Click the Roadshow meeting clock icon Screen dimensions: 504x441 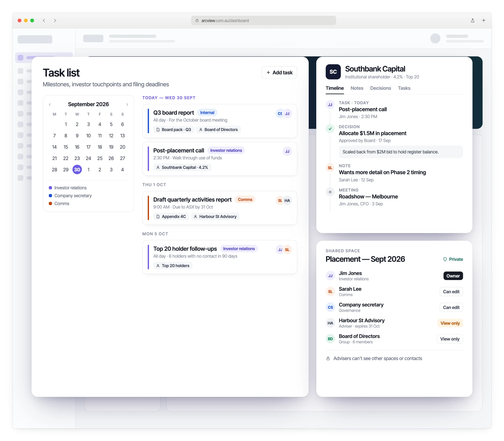pyautogui.click(x=330, y=192)
